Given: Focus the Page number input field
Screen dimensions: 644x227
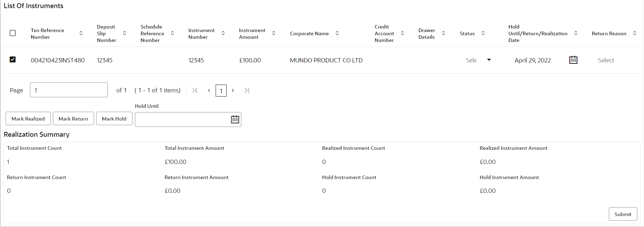Looking at the screenshot, I should [x=69, y=90].
